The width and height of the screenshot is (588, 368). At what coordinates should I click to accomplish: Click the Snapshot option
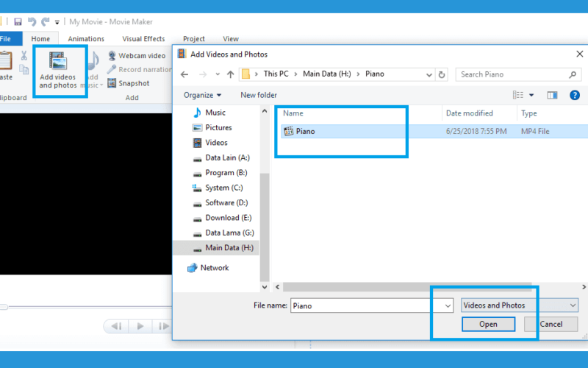128,83
